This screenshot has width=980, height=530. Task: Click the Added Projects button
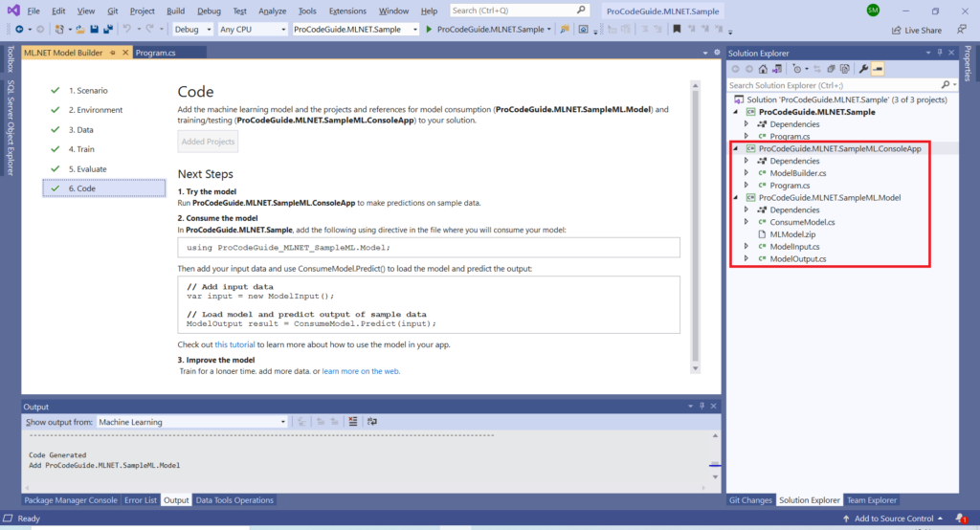[208, 142]
